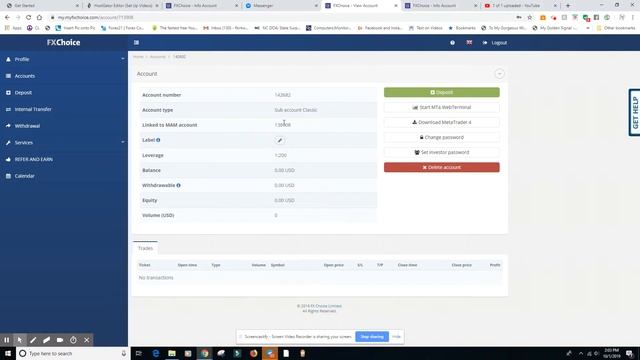Hide the Screencastify sharing bar

396,337
